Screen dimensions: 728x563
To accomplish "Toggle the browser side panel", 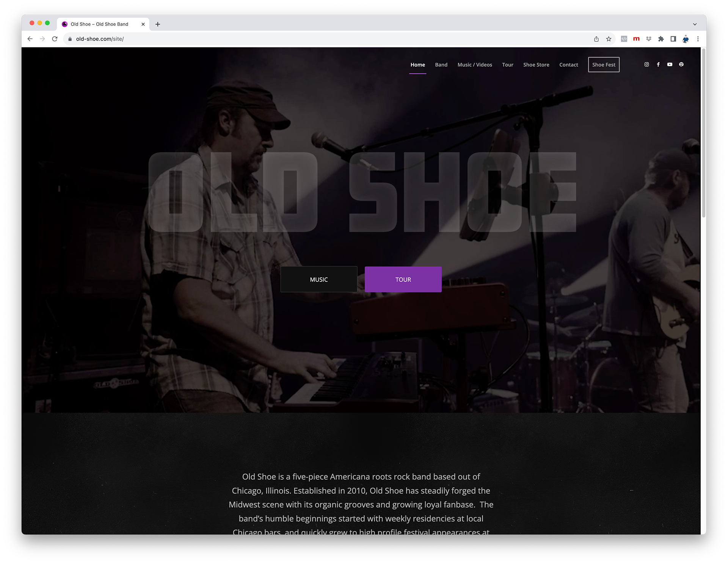I will point(673,39).
